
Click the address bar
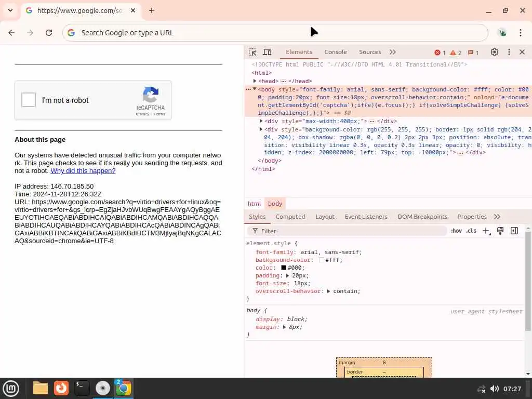click(x=275, y=33)
